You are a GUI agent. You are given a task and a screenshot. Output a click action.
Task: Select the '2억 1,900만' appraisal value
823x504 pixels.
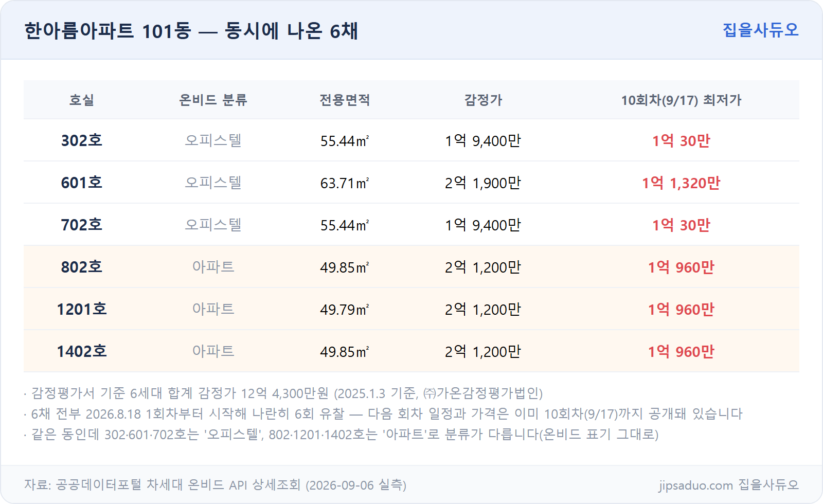click(483, 183)
